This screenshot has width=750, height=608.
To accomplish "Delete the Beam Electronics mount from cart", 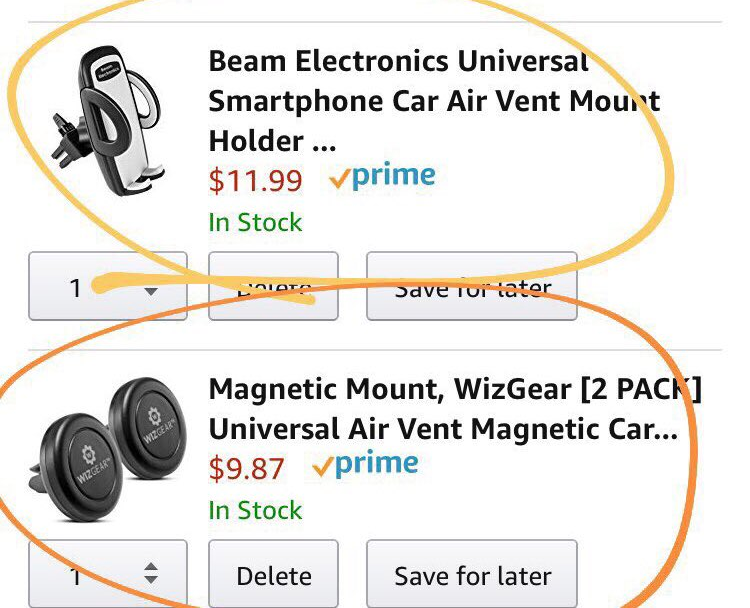I will 273,287.
